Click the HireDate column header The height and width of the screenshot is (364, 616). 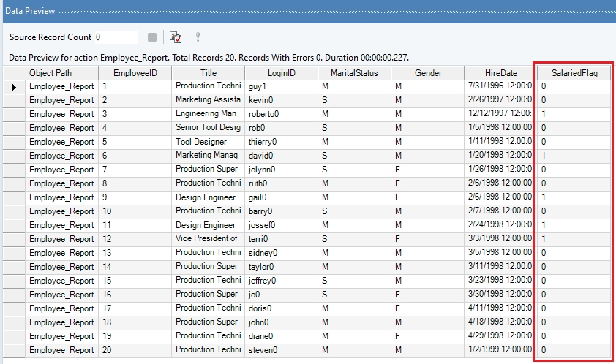(500, 73)
